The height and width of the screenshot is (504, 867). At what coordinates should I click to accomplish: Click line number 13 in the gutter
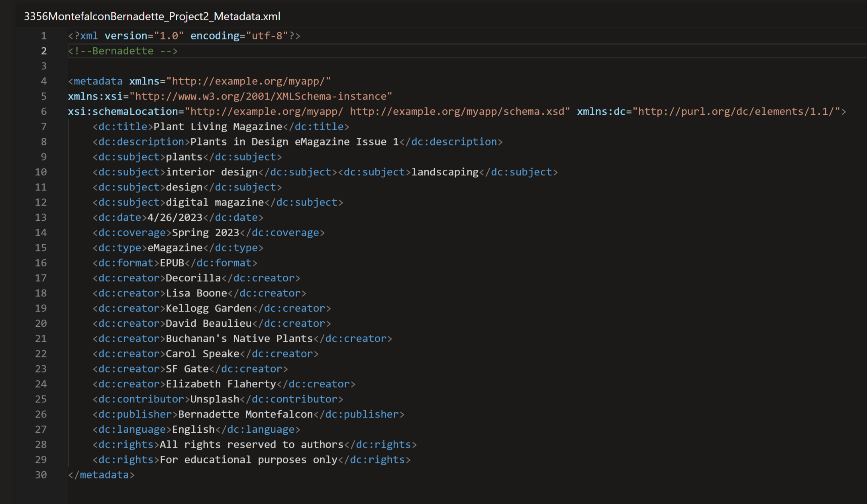(x=41, y=218)
